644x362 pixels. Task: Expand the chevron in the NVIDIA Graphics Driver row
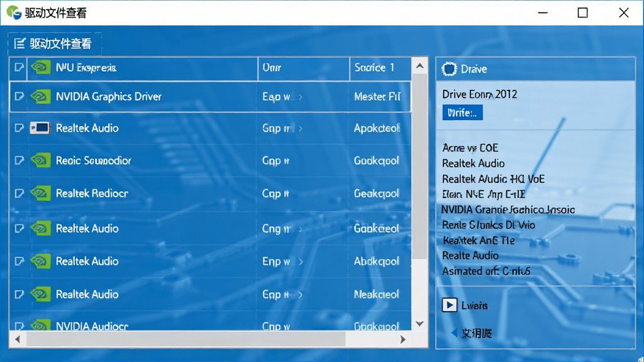coord(301,97)
